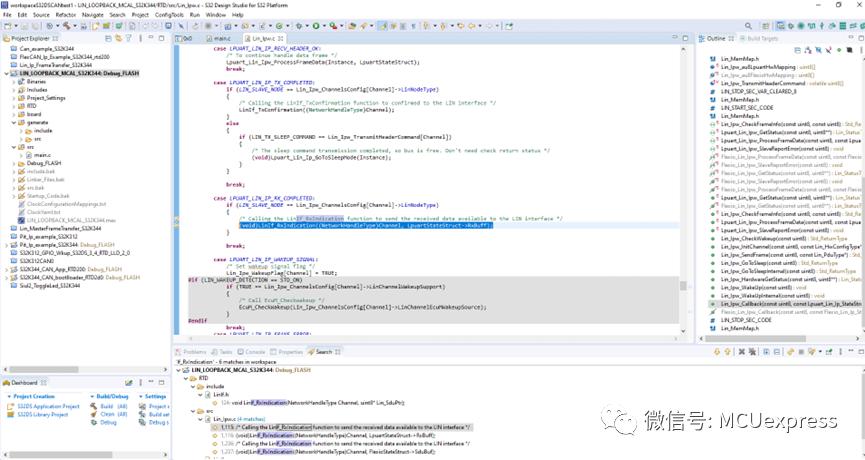
Task: Click the editor vertical scrollbar
Action: [x=684, y=285]
